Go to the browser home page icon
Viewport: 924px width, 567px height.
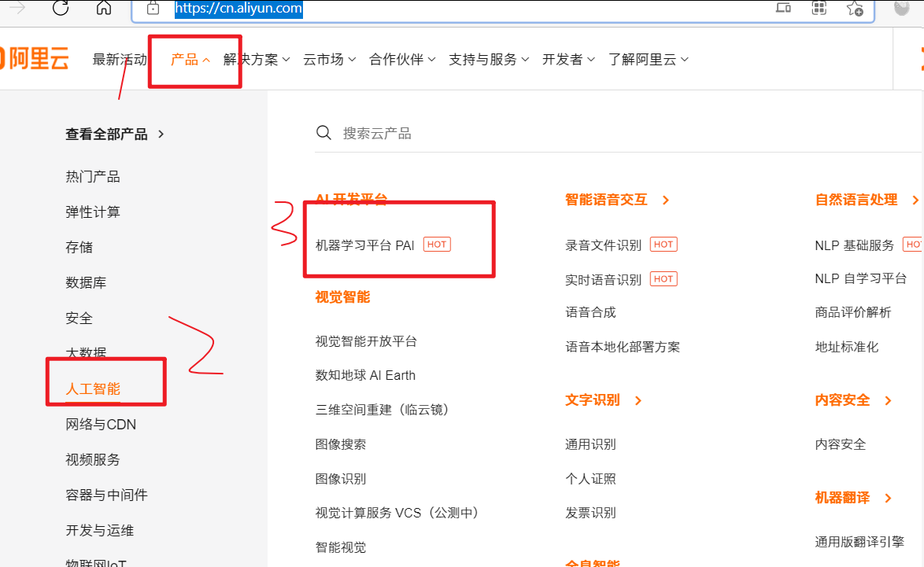pyautogui.click(x=104, y=8)
